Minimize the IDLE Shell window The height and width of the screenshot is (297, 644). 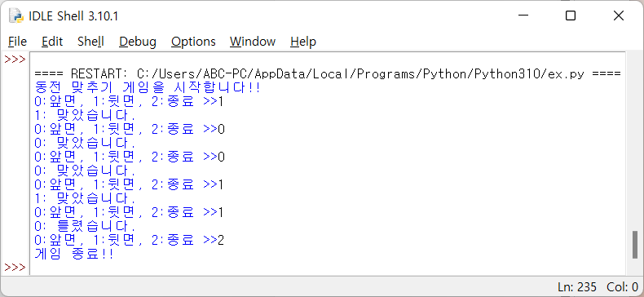[523, 16]
